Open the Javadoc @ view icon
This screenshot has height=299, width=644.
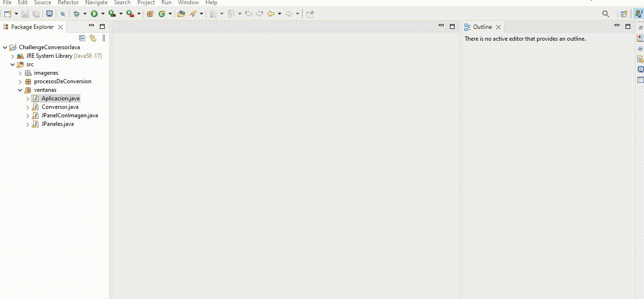(640, 49)
